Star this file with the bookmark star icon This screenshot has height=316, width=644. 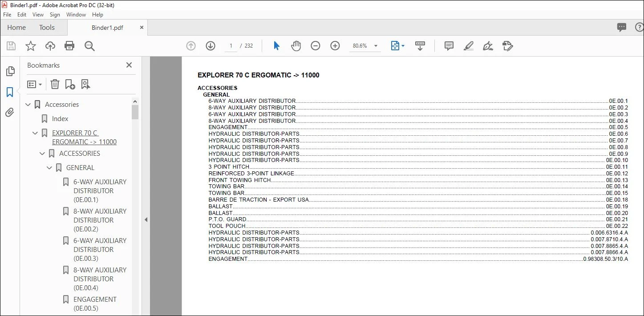click(31, 46)
